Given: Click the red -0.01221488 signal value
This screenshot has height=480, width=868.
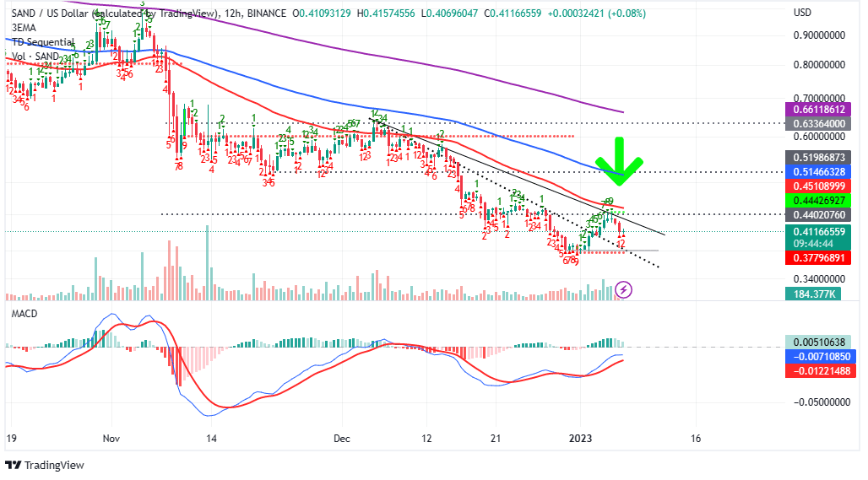Looking at the screenshot, I should [x=819, y=370].
